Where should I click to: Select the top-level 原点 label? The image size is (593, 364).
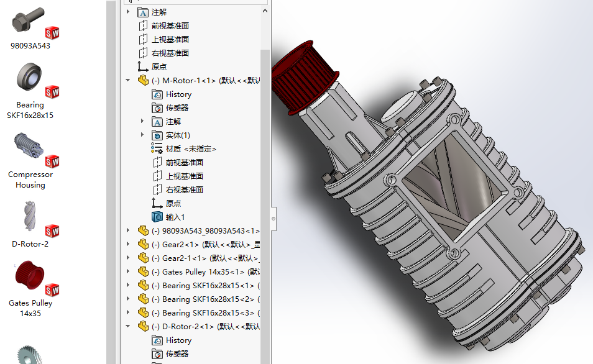(159, 67)
